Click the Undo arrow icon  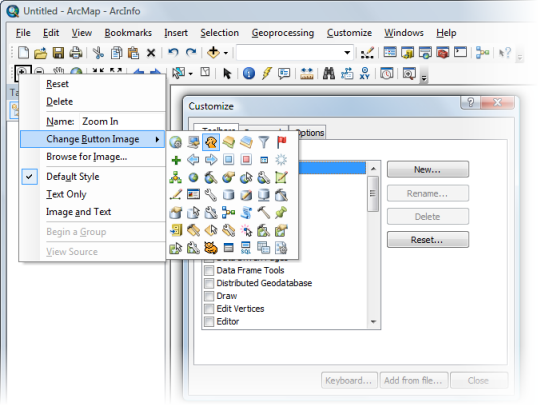tap(173, 53)
